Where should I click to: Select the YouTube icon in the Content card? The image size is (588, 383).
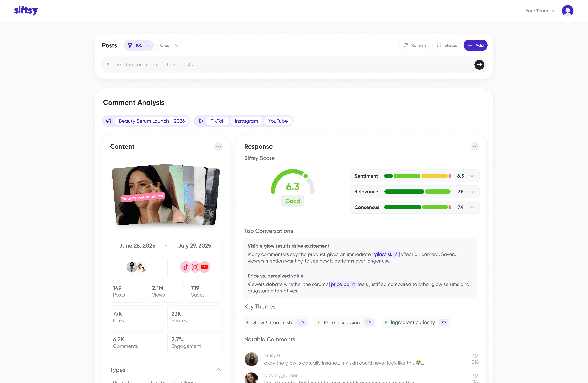[x=204, y=267]
